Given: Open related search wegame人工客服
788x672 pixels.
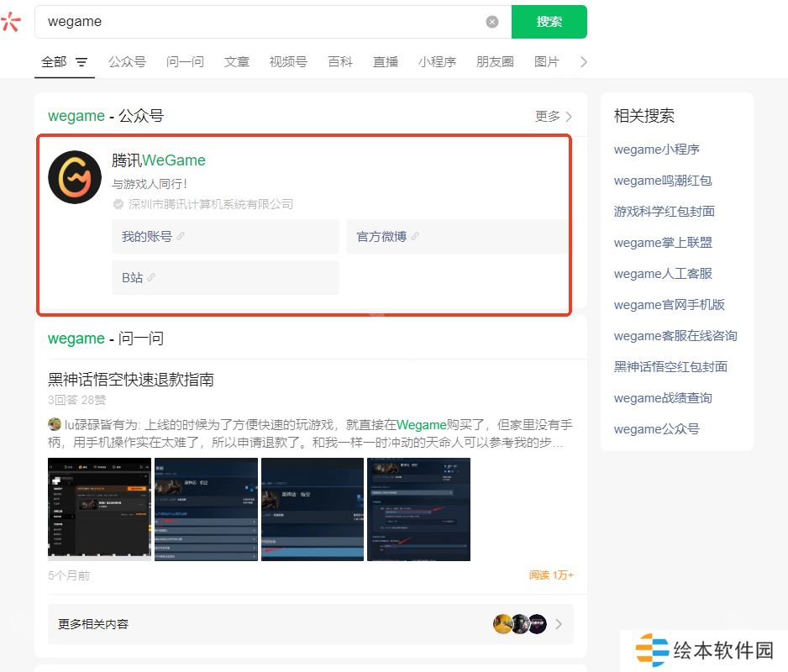Looking at the screenshot, I should [663, 274].
